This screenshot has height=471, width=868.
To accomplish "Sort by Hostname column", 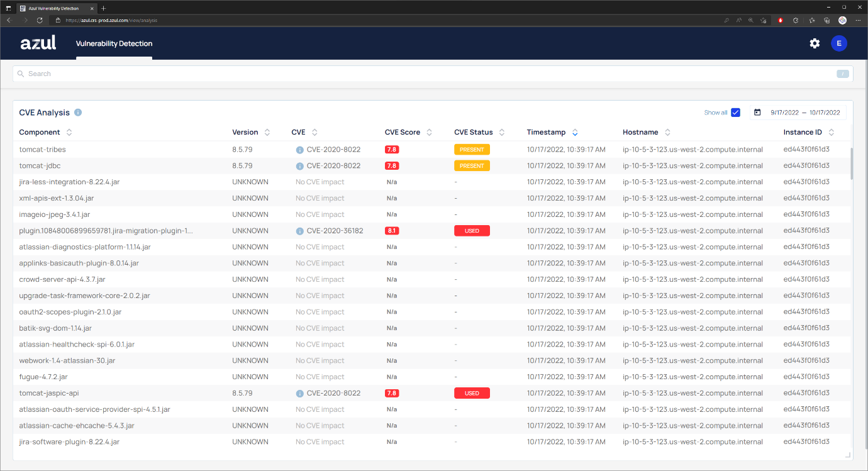I will pyautogui.click(x=667, y=132).
